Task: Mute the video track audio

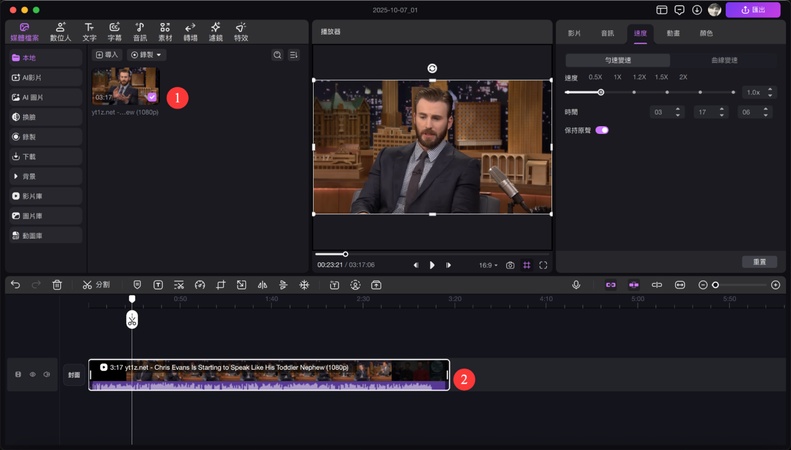Action: (x=46, y=374)
